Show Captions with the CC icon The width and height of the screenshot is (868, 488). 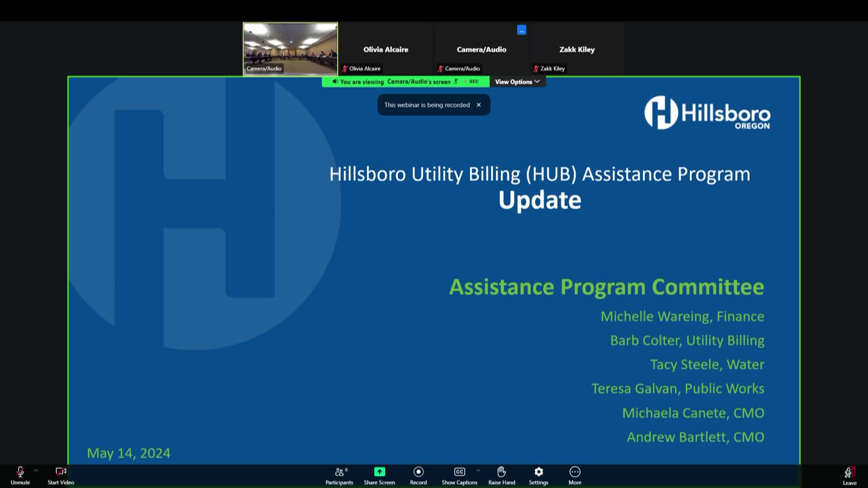point(459,472)
